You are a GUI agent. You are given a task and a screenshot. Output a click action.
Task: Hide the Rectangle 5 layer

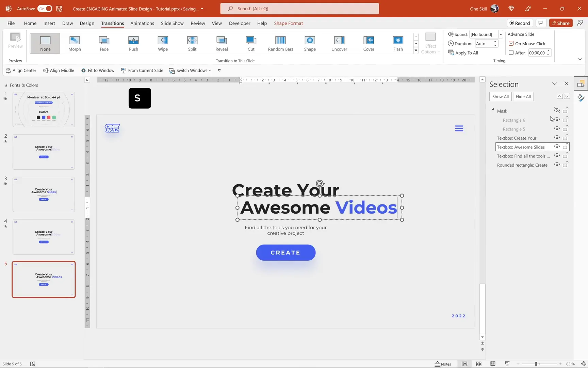557,128
